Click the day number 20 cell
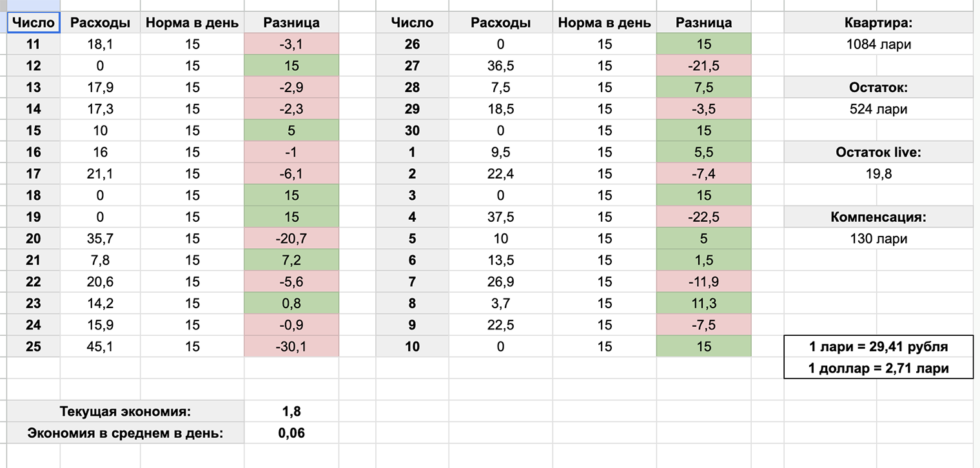980x468 pixels. (34, 239)
